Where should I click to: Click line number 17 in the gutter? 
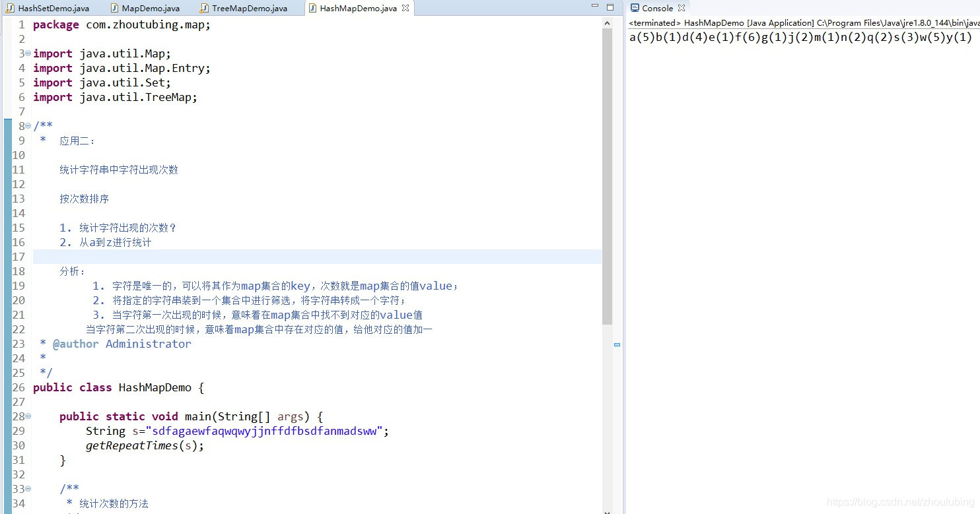coord(18,257)
